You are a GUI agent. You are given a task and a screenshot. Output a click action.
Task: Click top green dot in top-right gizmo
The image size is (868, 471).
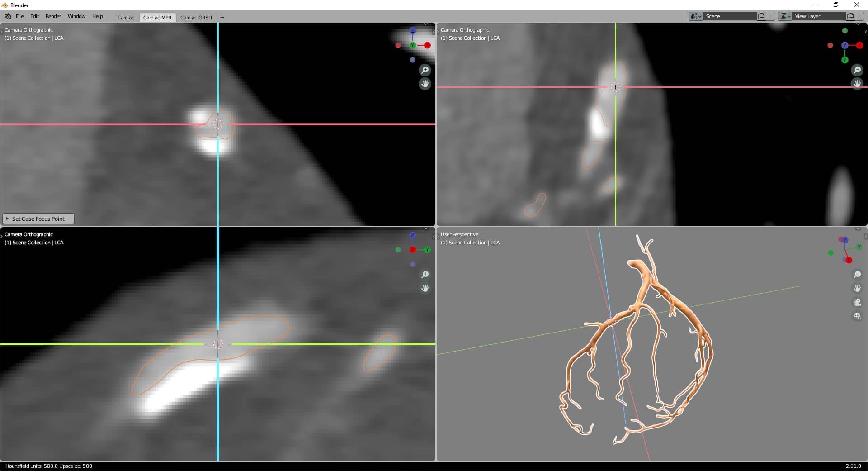point(844,31)
